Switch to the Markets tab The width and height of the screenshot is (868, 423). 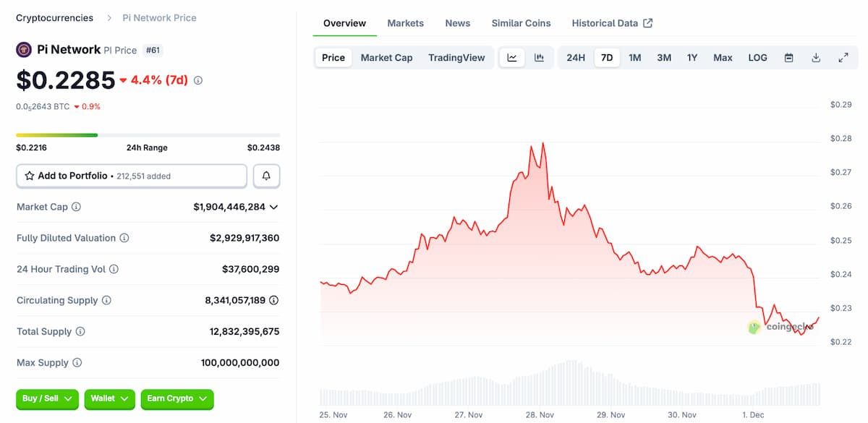pos(405,22)
